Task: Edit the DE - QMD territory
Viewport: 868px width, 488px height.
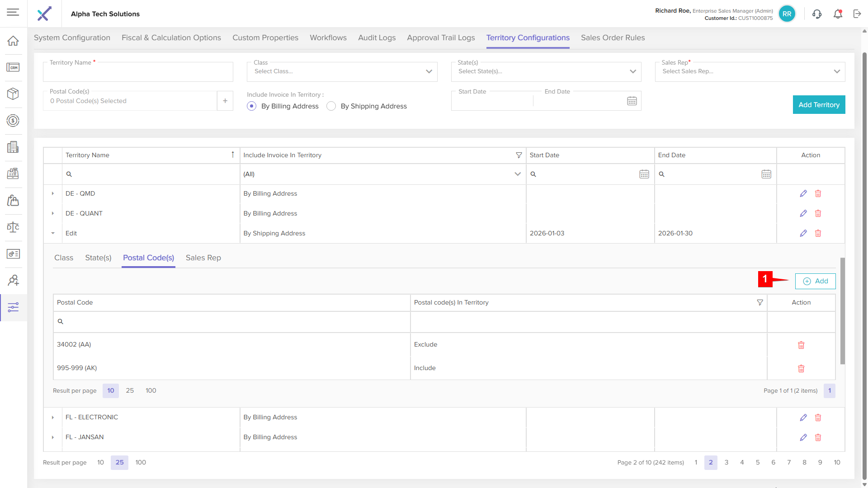Action: 803,193
